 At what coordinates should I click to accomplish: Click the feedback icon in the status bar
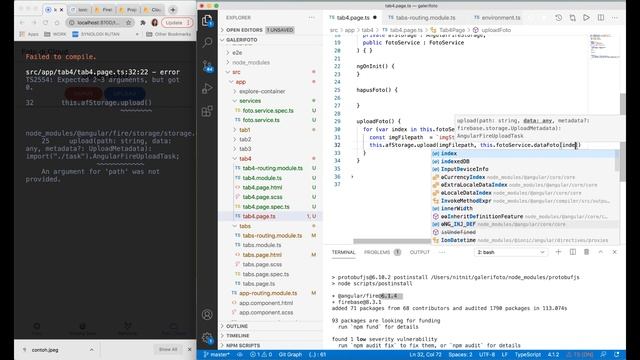pos(603,355)
